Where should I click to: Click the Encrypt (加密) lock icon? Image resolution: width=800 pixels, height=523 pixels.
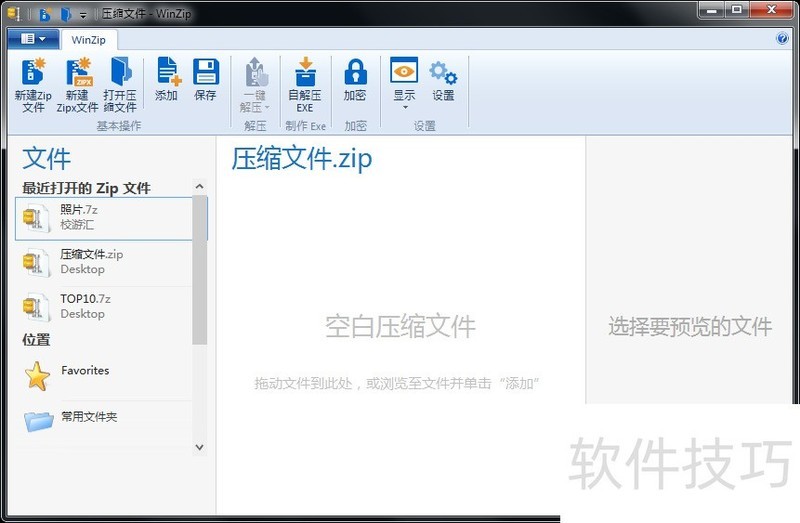[x=355, y=71]
